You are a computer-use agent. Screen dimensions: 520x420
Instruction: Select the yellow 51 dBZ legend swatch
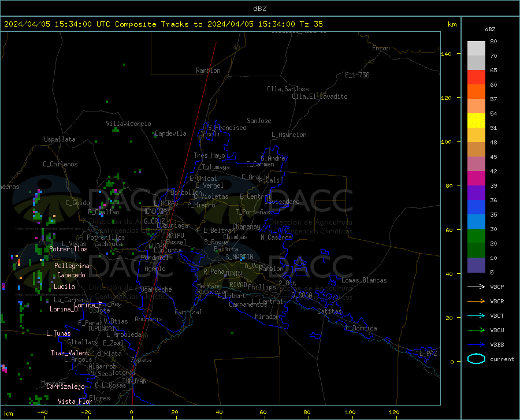pos(476,121)
